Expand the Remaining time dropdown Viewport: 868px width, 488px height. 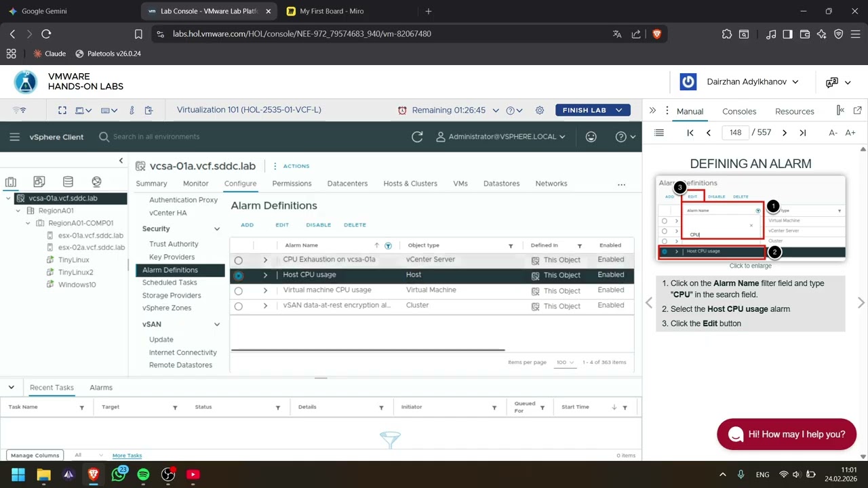point(496,110)
